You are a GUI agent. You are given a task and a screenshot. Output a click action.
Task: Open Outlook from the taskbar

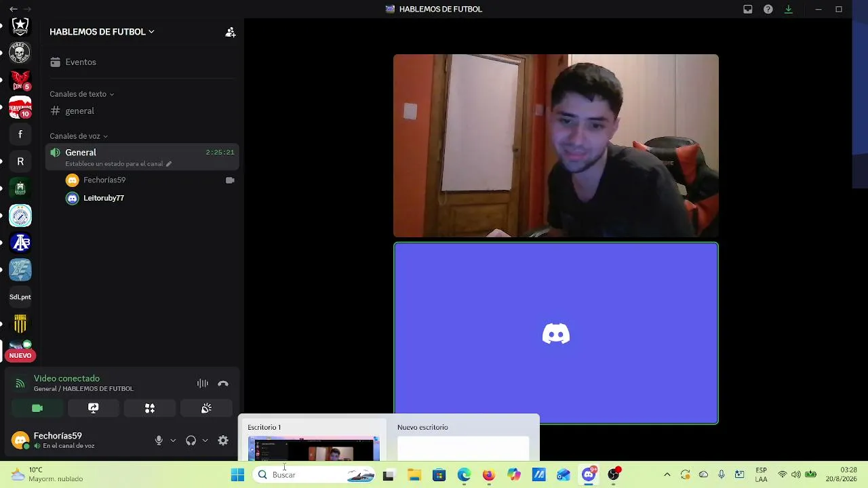click(564, 475)
